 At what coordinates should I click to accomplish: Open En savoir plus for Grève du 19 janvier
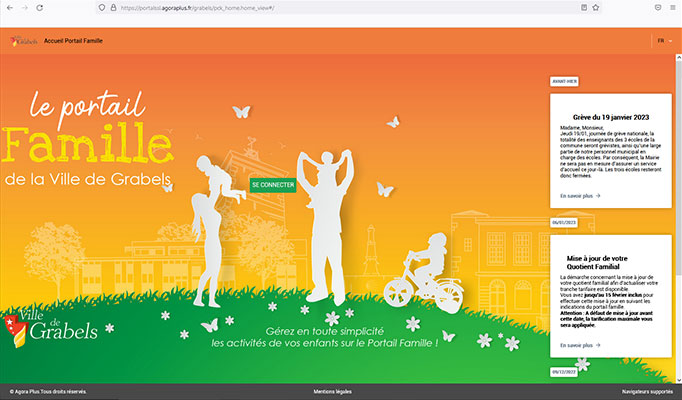(x=580, y=196)
